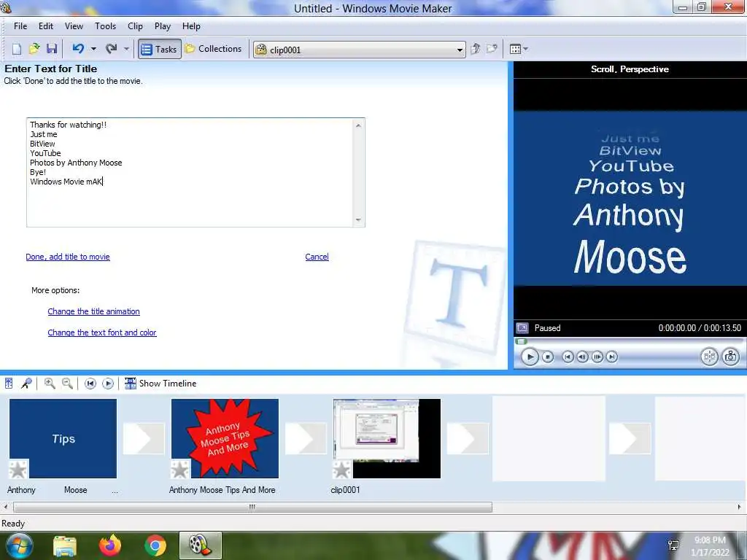The image size is (747, 560).
Task: Select the 'Tips' title clip thumbnail
Action: pos(63,438)
